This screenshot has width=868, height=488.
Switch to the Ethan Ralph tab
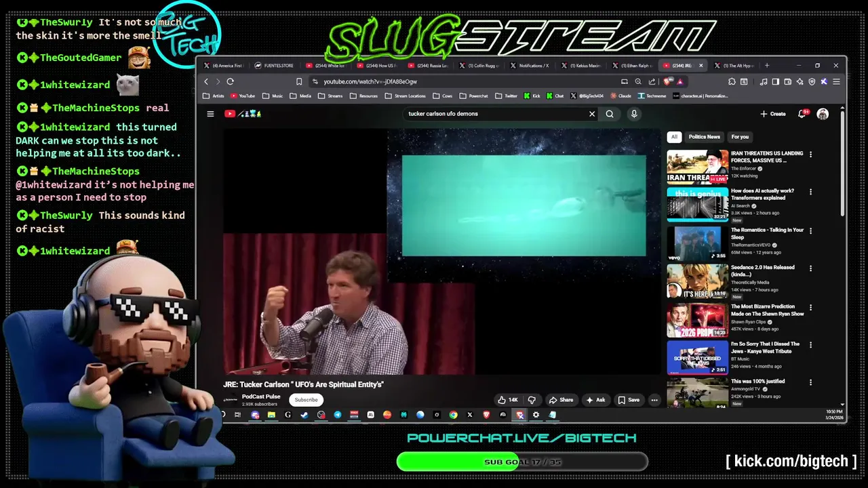click(x=633, y=66)
